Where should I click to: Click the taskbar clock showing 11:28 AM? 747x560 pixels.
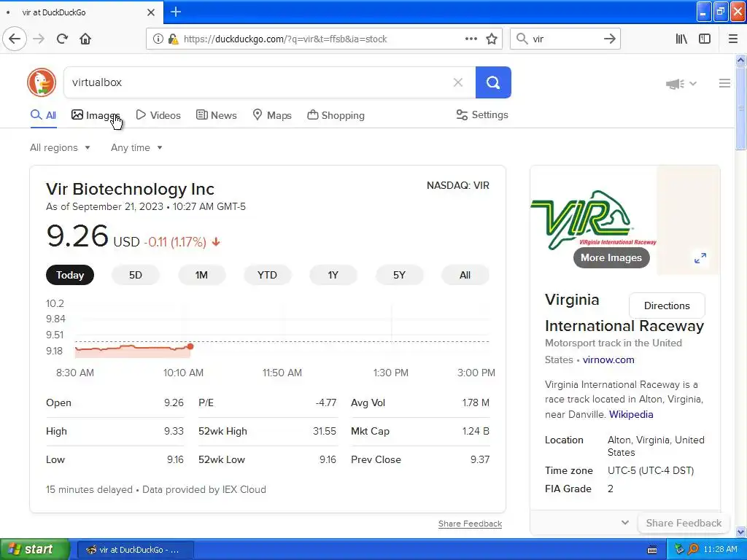pyautogui.click(x=720, y=549)
